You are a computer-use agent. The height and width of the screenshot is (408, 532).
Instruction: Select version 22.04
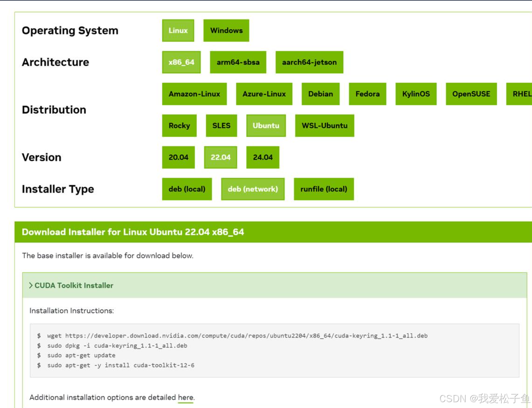[x=221, y=158]
